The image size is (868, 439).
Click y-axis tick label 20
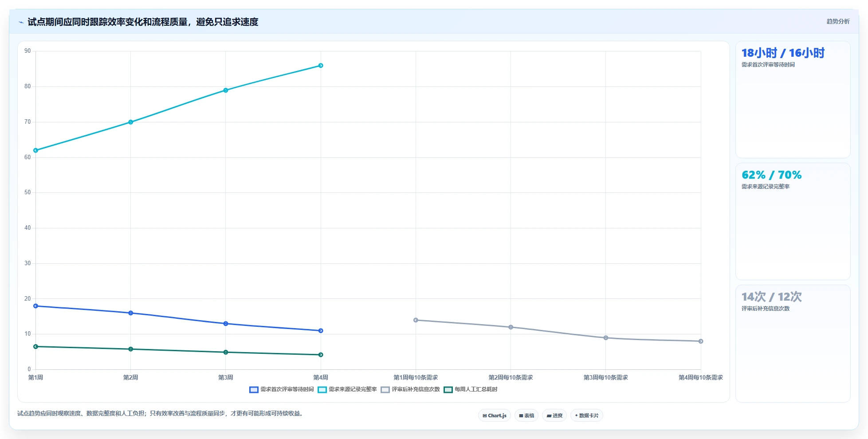pos(27,299)
